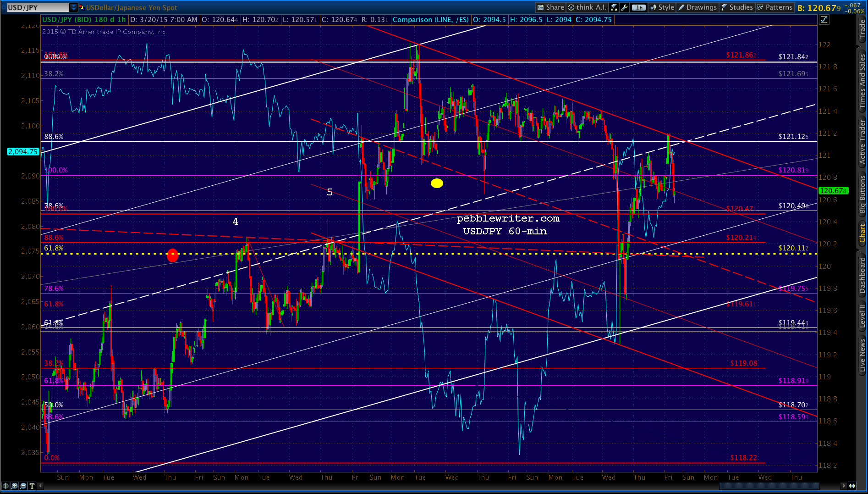Click the B: 120.679 bid quote
Image resolution: width=868 pixels, height=494 pixels.
tap(819, 8)
